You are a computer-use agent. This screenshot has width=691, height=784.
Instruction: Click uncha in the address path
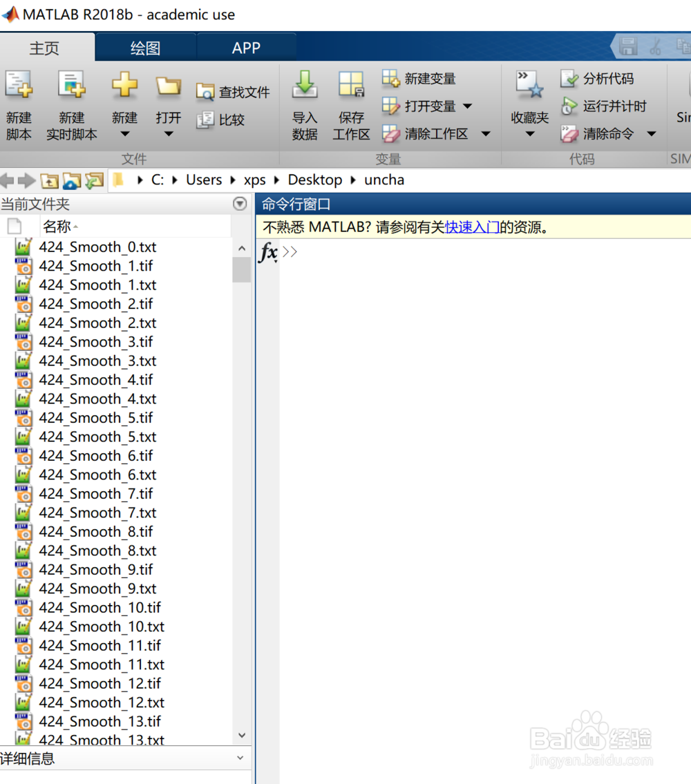pos(384,180)
